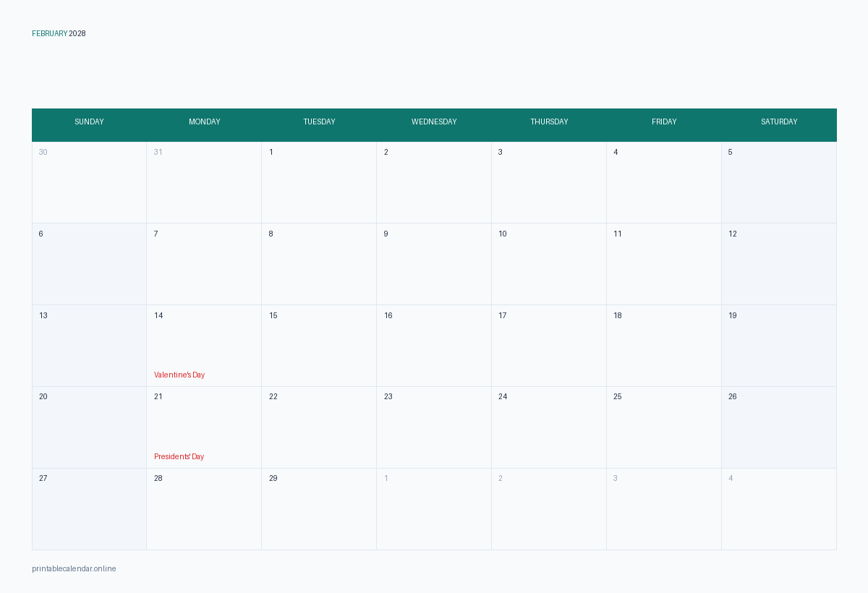The image size is (868, 593).
Task: Click date 29 in the calendar
Action: 319,509
